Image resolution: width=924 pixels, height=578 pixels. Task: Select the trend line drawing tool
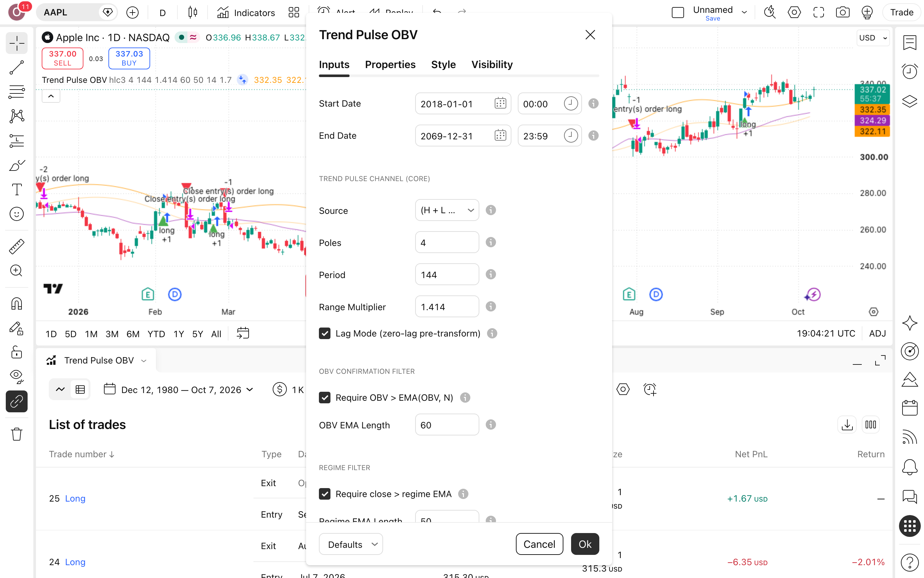tap(16, 68)
